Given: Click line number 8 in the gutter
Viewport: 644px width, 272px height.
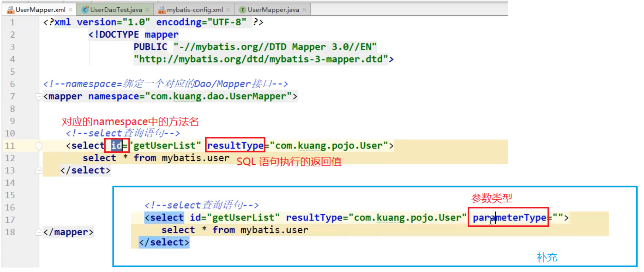Looking at the screenshot, I should 12,109.
